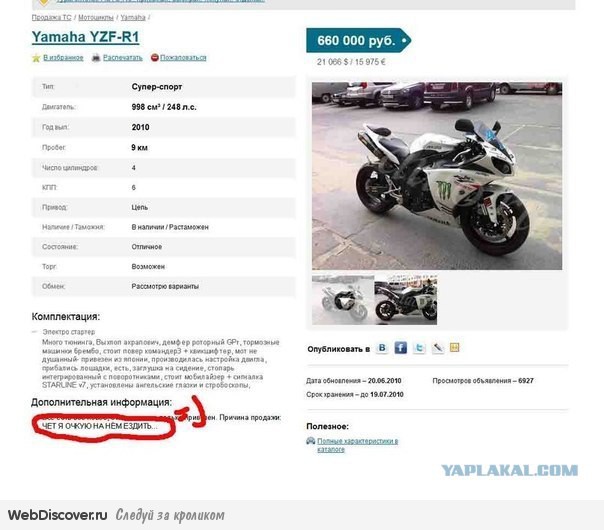Click the yellow share icon
The image size is (604, 530).
tap(455, 347)
